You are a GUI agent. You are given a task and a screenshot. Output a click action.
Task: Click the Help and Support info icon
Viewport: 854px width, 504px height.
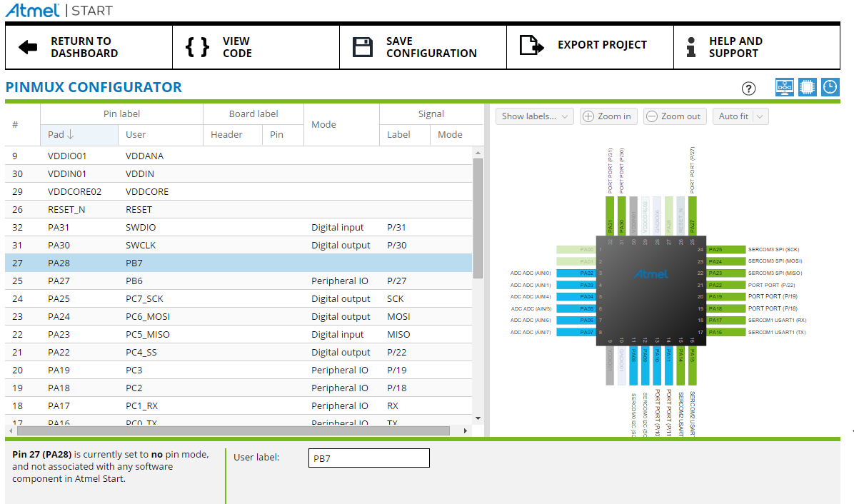[691, 47]
